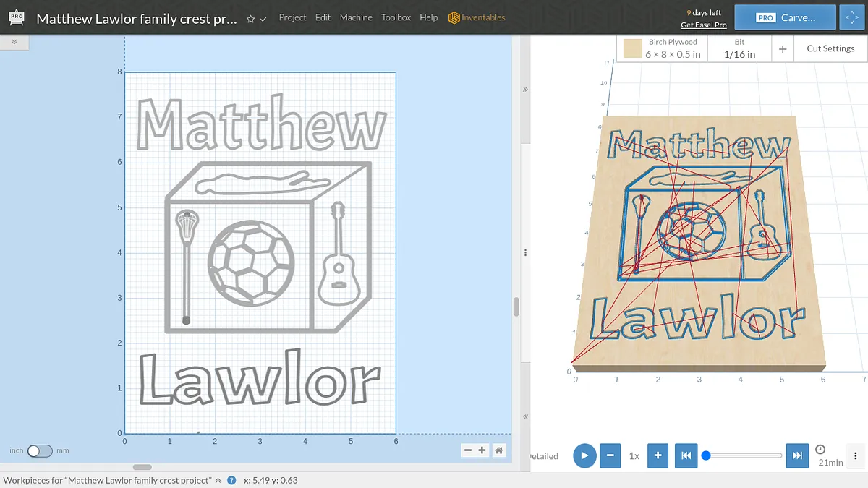Click the Easel PRO logo icon
This screenshot has width=868, height=488.
tap(14, 17)
